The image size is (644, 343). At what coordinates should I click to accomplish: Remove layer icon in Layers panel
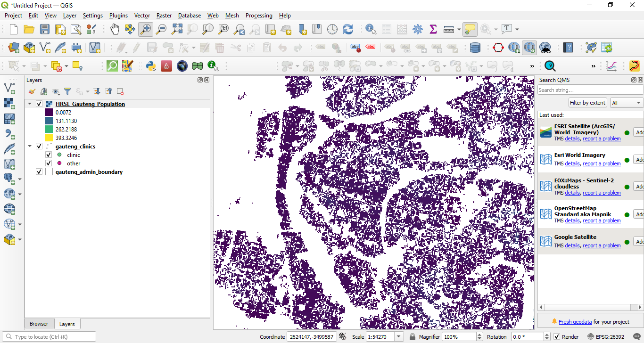(x=120, y=91)
